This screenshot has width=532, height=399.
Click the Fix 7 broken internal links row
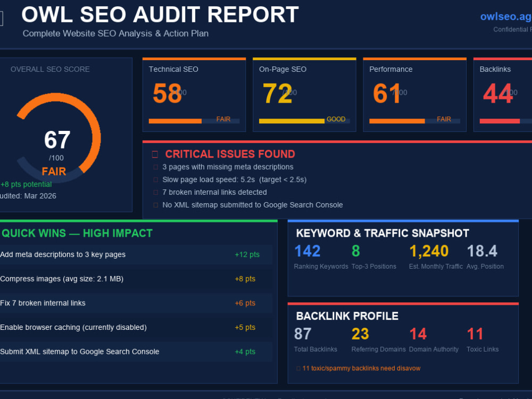pyautogui.click(x=136, y=303)
